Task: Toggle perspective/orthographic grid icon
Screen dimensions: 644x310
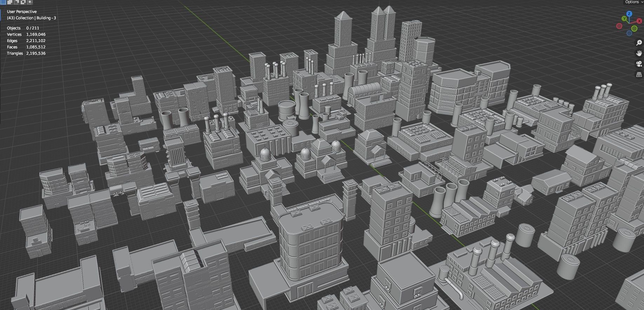Action: [639, 74]
